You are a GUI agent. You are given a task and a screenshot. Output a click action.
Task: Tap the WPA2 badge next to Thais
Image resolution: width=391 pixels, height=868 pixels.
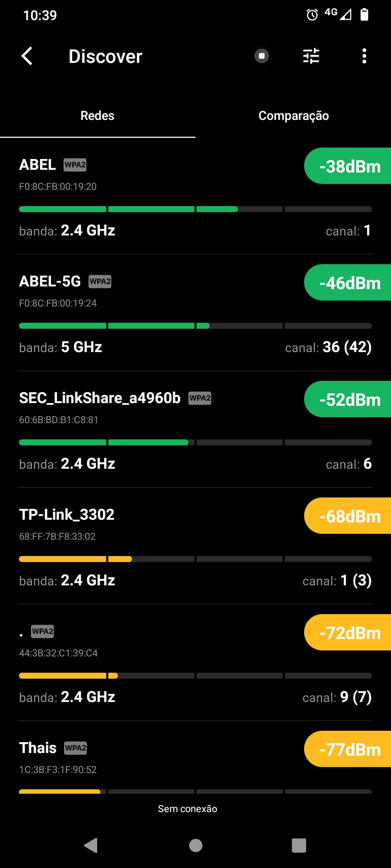75,748
